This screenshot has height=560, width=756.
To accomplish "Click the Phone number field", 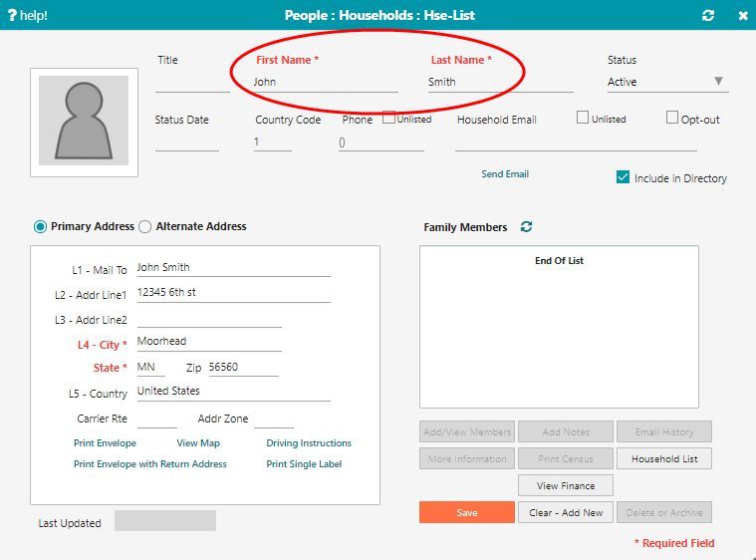I will click(x=380, y=141).
